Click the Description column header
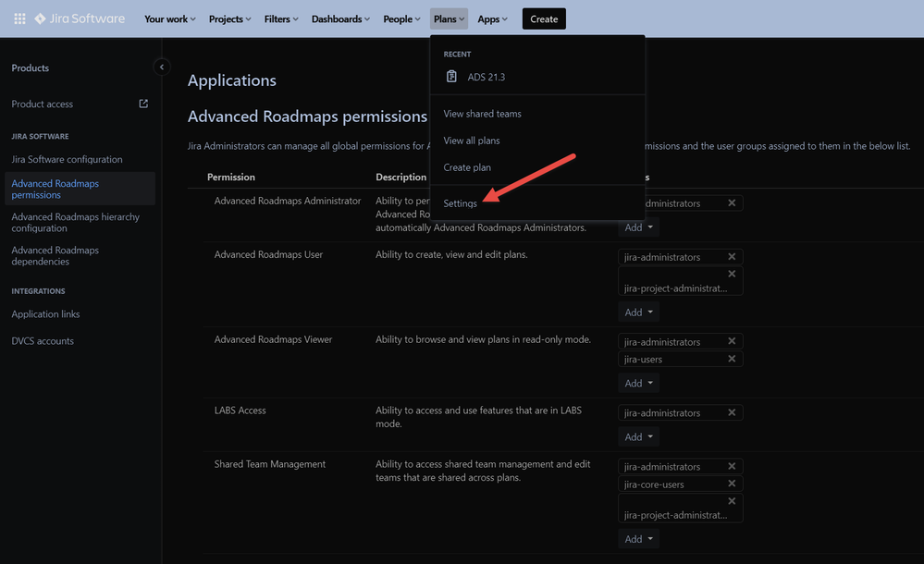Image resolution: width=924 pixels, height=564 pixels. (400, 177)
